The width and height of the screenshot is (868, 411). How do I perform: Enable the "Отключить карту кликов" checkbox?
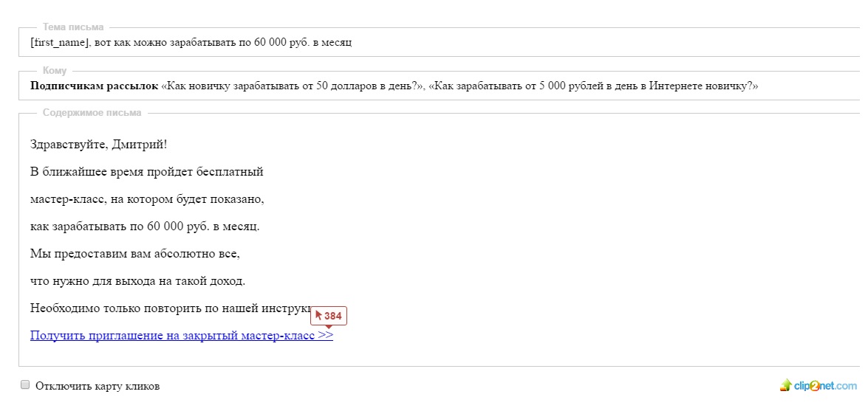pos(25,385)
